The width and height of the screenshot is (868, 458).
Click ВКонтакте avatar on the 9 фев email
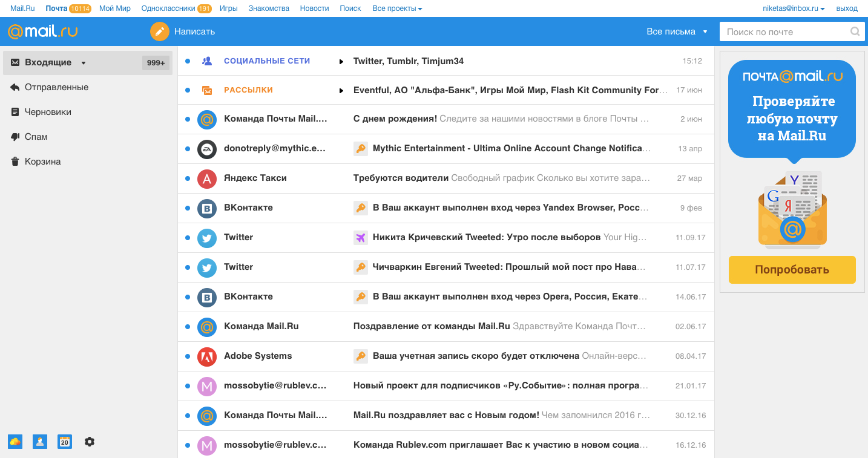[x=207, y=208]
